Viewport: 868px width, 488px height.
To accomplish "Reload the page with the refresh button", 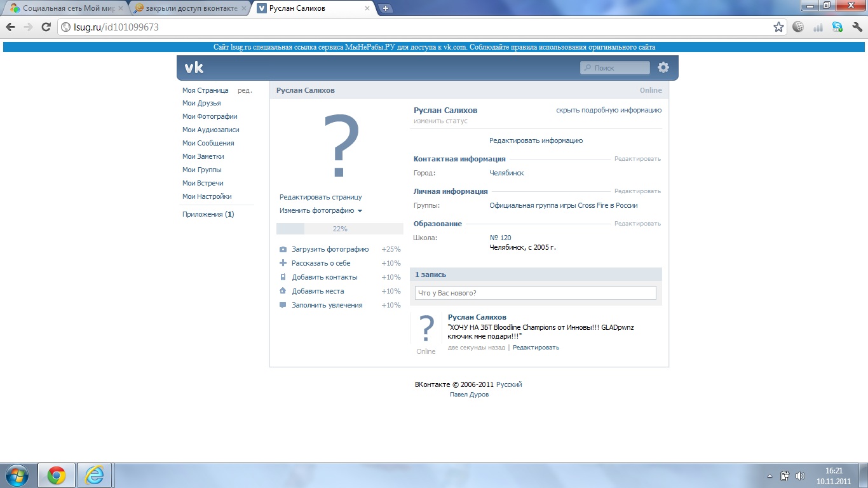I will [x=46, y=27].
